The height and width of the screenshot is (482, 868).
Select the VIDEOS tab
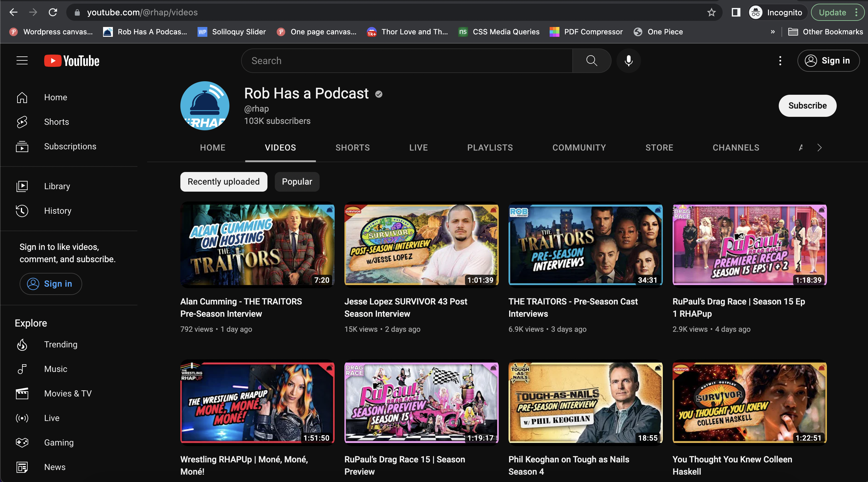[280, 147]
